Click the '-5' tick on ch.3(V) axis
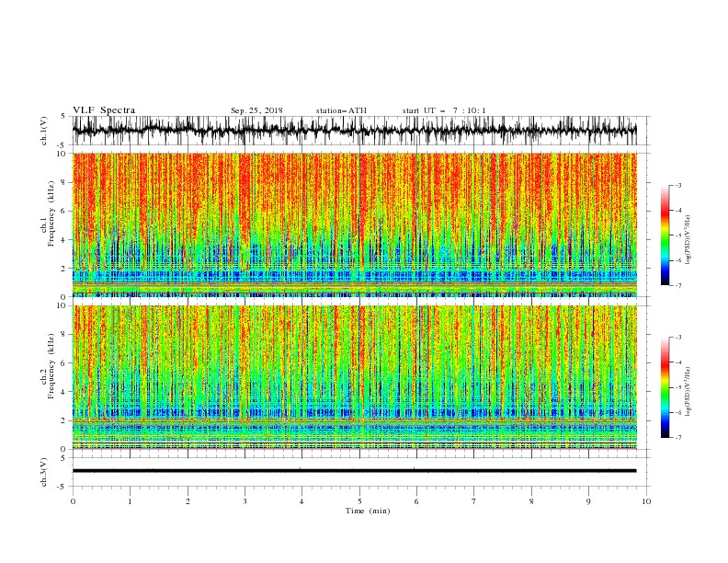Image resolution: width=728 pixels, height=563 pixels. (63, 487)
